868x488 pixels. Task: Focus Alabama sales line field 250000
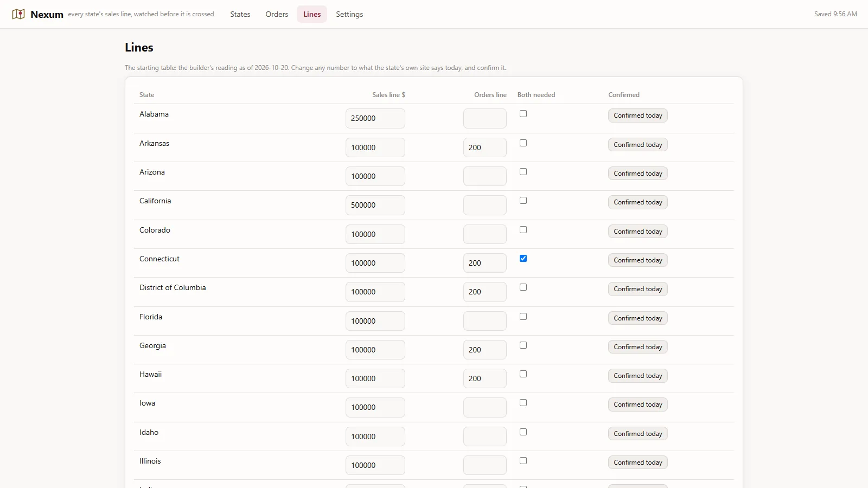[375, 118]
